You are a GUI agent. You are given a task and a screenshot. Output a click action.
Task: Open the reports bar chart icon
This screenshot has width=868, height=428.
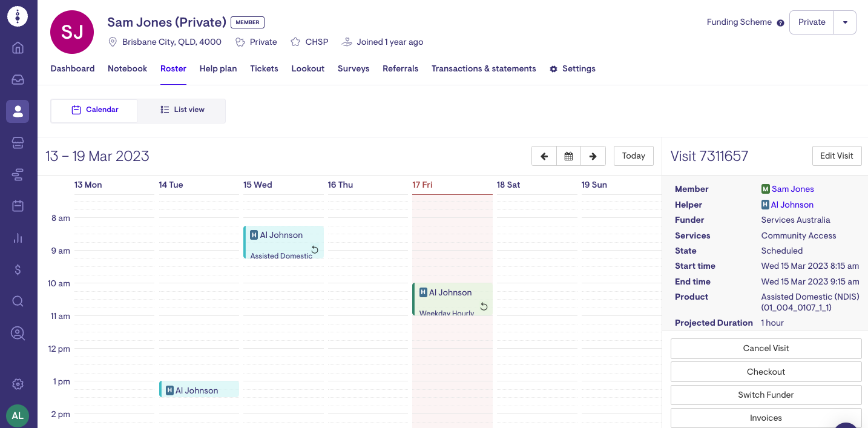pos(18,238)
